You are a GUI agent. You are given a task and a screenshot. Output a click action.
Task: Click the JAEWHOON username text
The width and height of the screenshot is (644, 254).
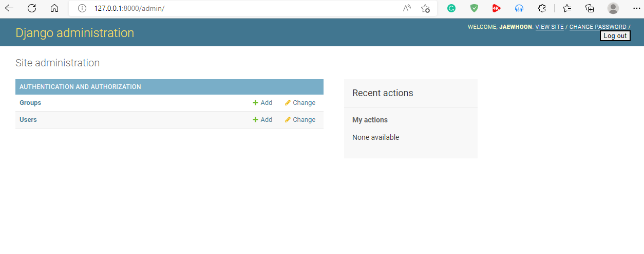(516, 27)
